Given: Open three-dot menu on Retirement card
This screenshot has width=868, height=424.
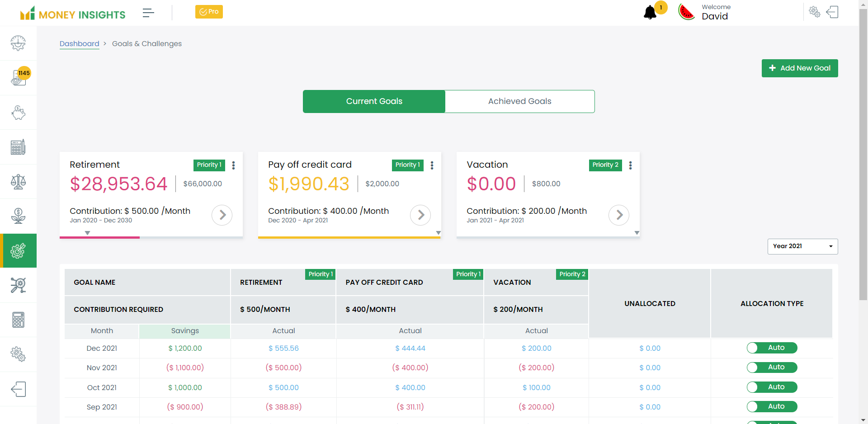Looking at the screenshot, I should click(x=233, y=165).
